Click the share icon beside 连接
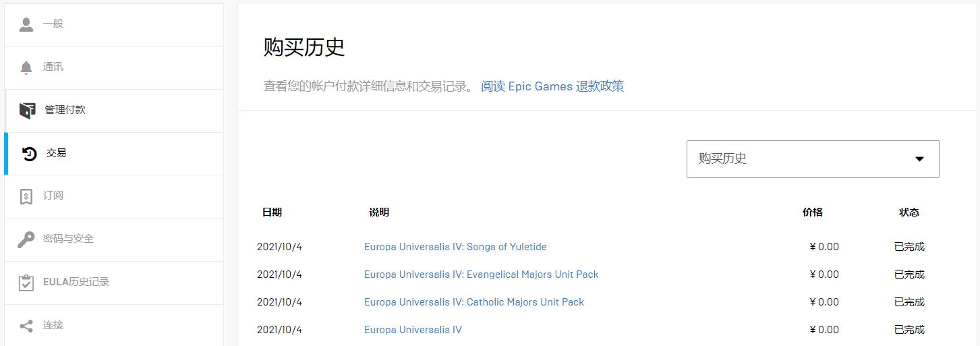Screen dimensions: 980x346 coord(26,326)
